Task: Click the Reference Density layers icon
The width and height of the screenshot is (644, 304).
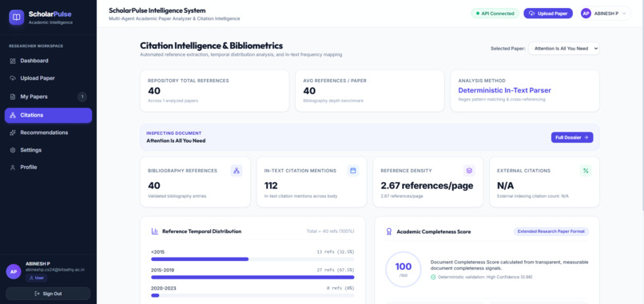Action: [469, 171]
